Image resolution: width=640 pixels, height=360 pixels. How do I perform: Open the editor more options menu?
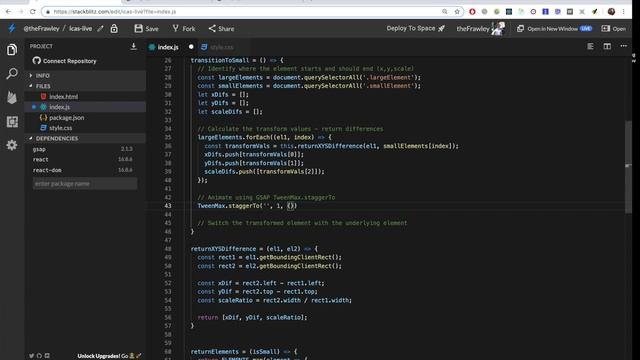[624, 46]
